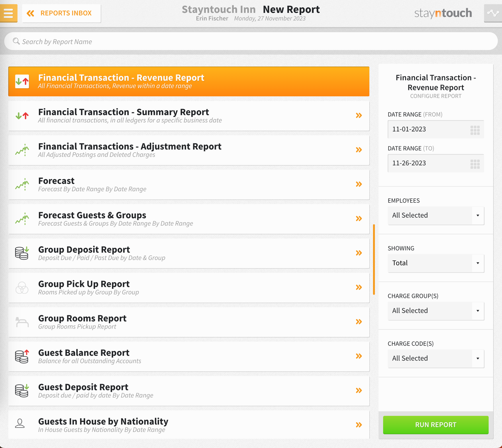The width and height of the screenshot is (502, 448).
Task: Expand Group Deposit Report chevron
Action: pyautogui.click(x=359, y=253)
